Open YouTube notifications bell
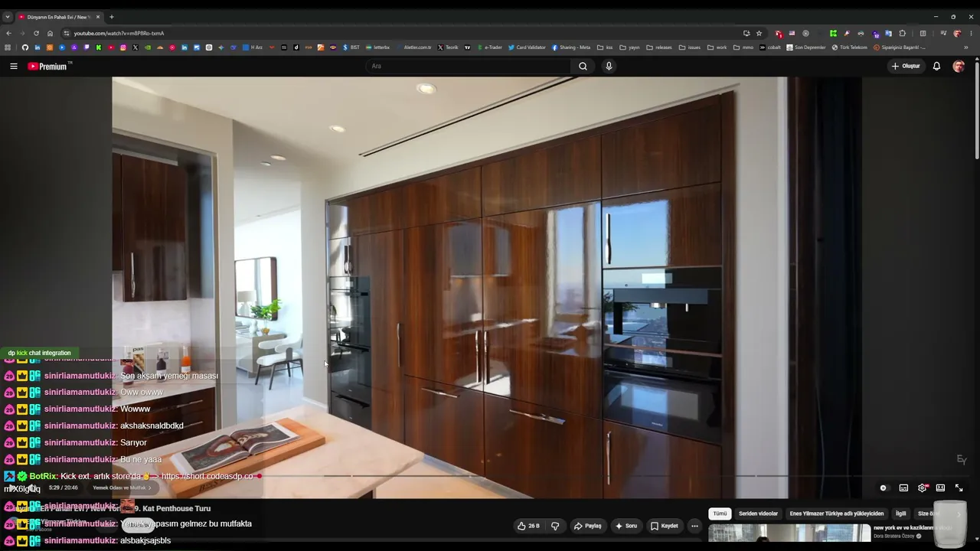This screenshot has width=980, height=551. click(x=936, y=66)
